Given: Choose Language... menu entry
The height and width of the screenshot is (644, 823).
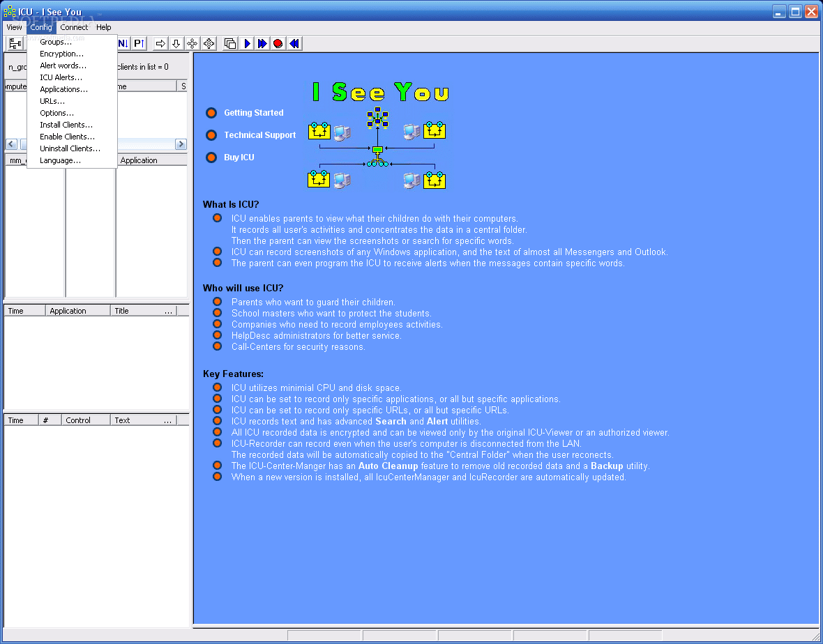Looking at the screenshot, I should click(x=72, y=160).
